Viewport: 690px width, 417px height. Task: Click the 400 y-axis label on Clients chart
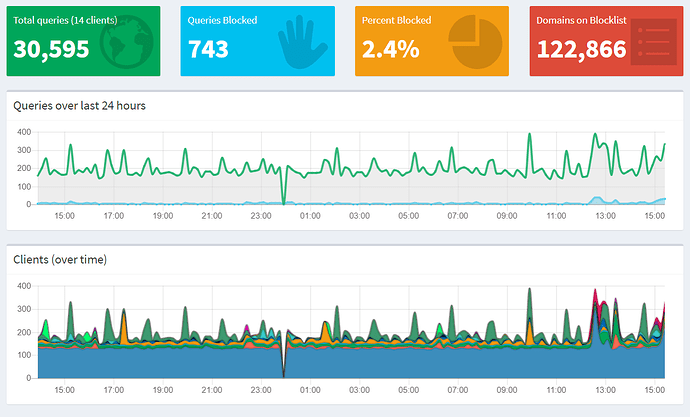tap(23, 287)
